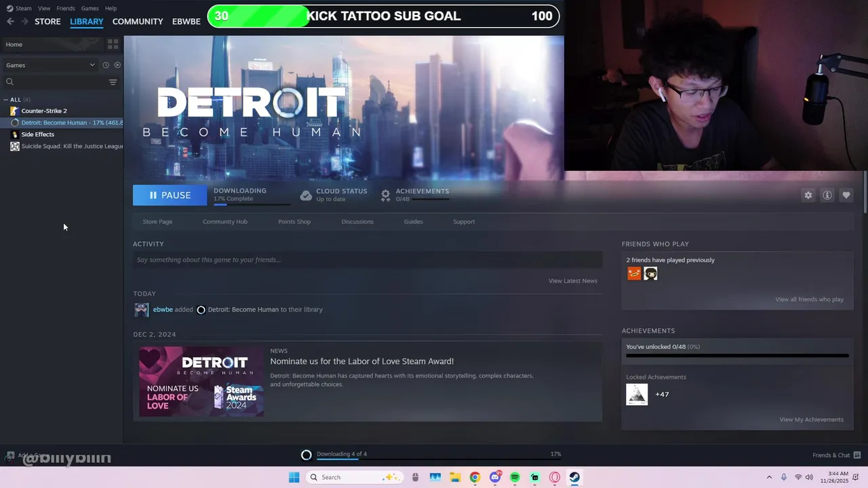Switch library to grid collections view

tap(113, 44)
